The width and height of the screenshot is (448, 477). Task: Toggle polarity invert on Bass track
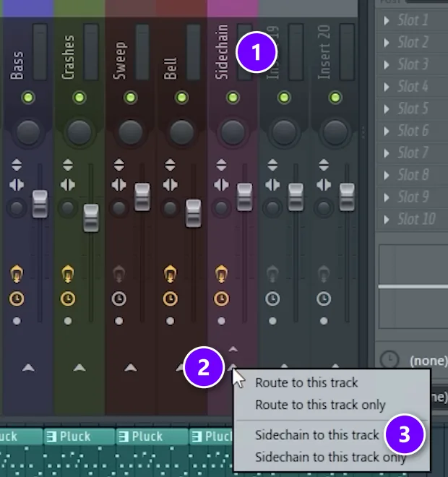pos(17,165)
